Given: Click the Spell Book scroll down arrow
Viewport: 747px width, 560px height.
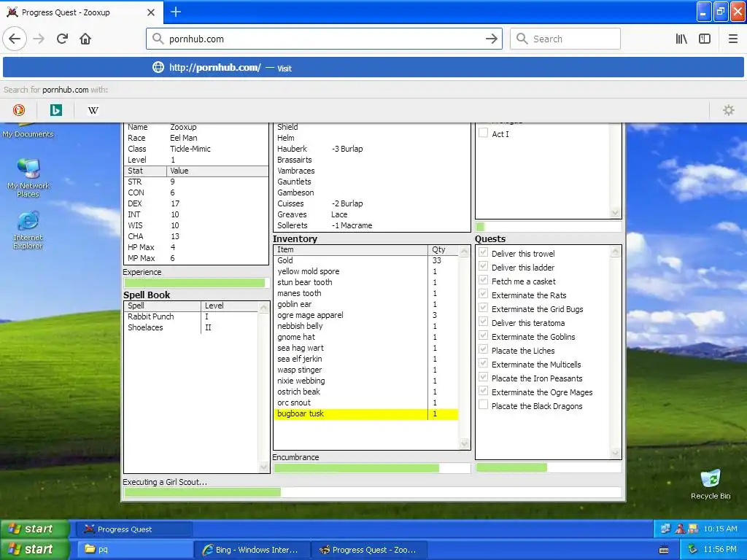Looking at the screenshot, I should [x=264, y=467].
